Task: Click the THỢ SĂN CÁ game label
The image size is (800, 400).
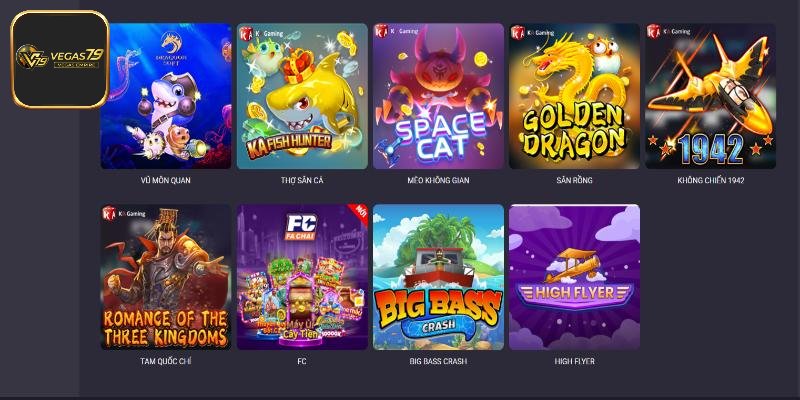Action: tap(302, 180)
